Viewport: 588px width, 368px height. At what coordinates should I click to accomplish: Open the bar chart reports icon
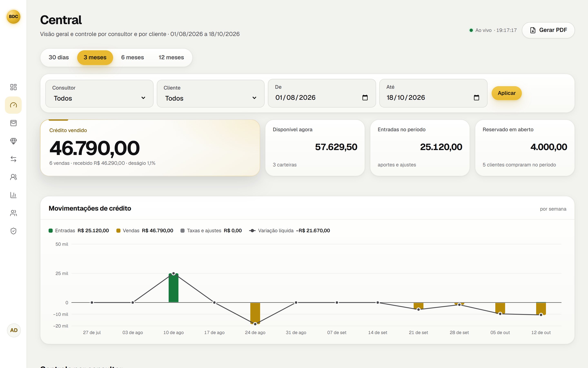(x=13, y=195)
